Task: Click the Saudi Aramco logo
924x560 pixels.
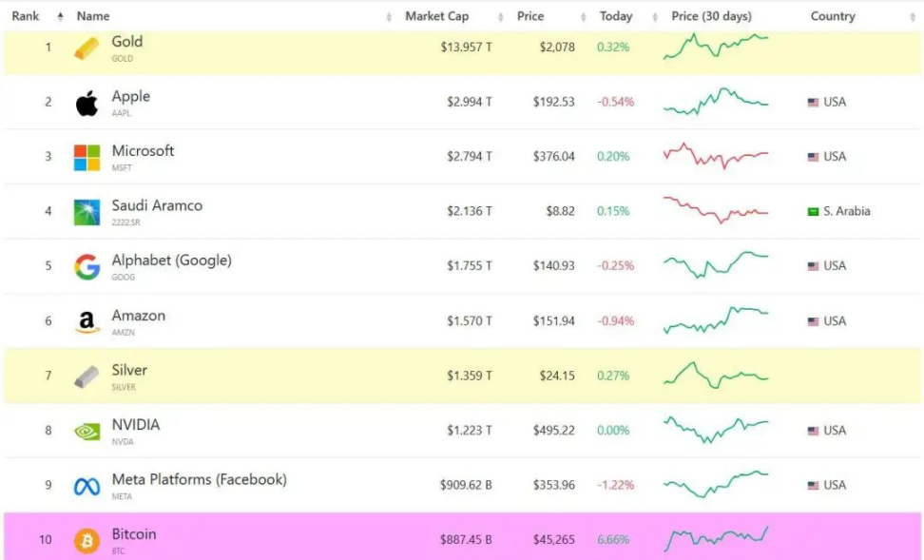Action: point(87,212)
